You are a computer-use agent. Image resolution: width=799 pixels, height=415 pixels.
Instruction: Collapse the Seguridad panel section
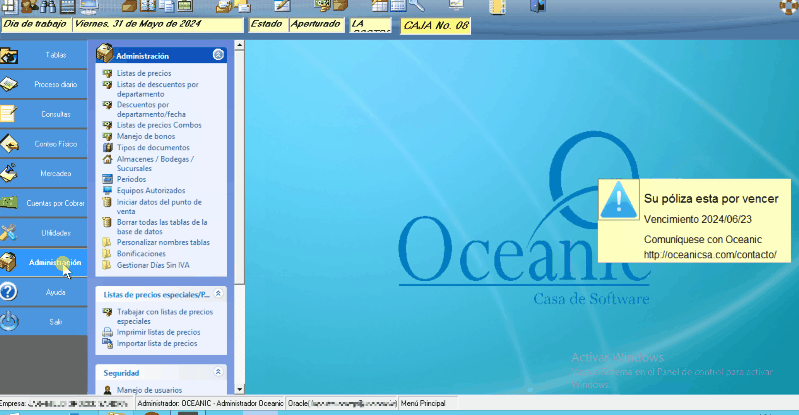click(x=219, y=372)
